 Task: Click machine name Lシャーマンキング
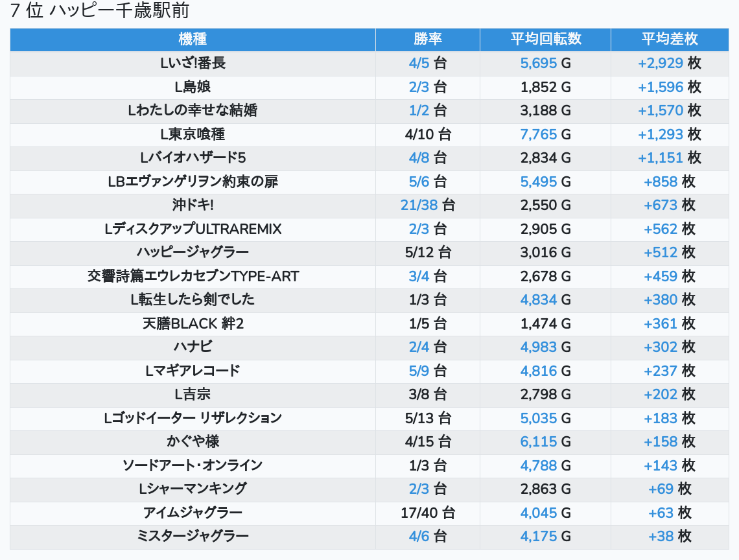point(193,489)
